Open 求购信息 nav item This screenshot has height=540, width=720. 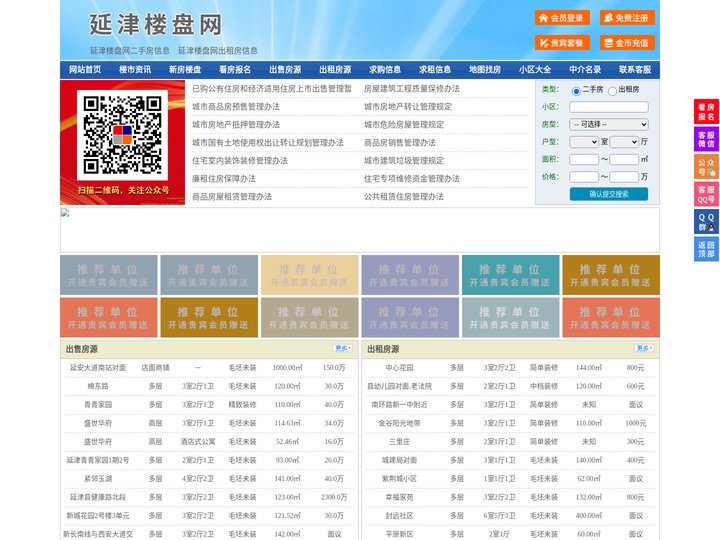pos(385,70)
